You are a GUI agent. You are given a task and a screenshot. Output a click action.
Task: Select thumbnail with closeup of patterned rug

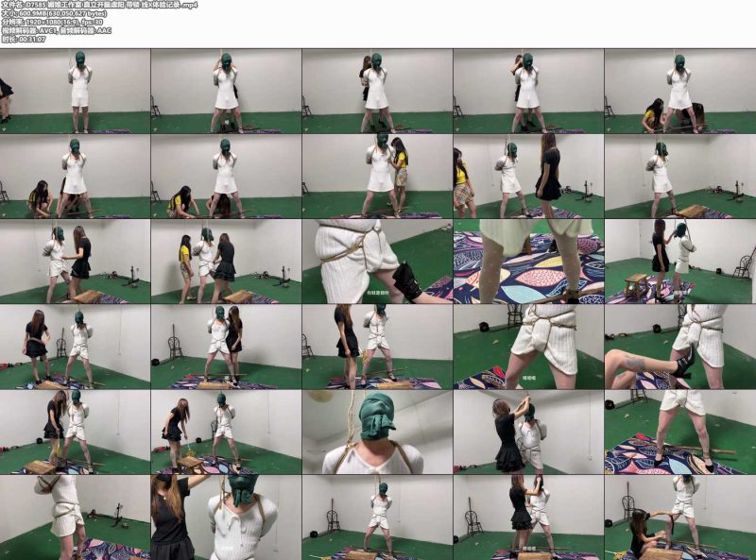tap(528, 262)
